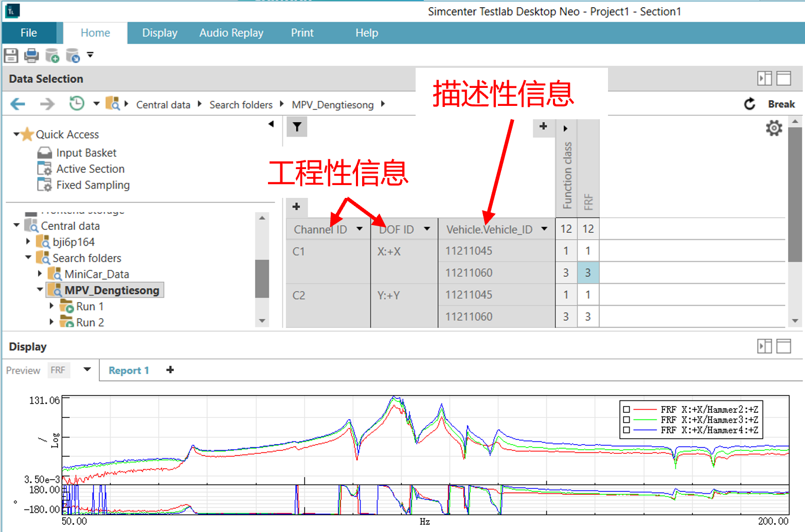Open the Vehicle.Vehicle_ID column dropdown
The image size is (805, 532).
point(544,229)
